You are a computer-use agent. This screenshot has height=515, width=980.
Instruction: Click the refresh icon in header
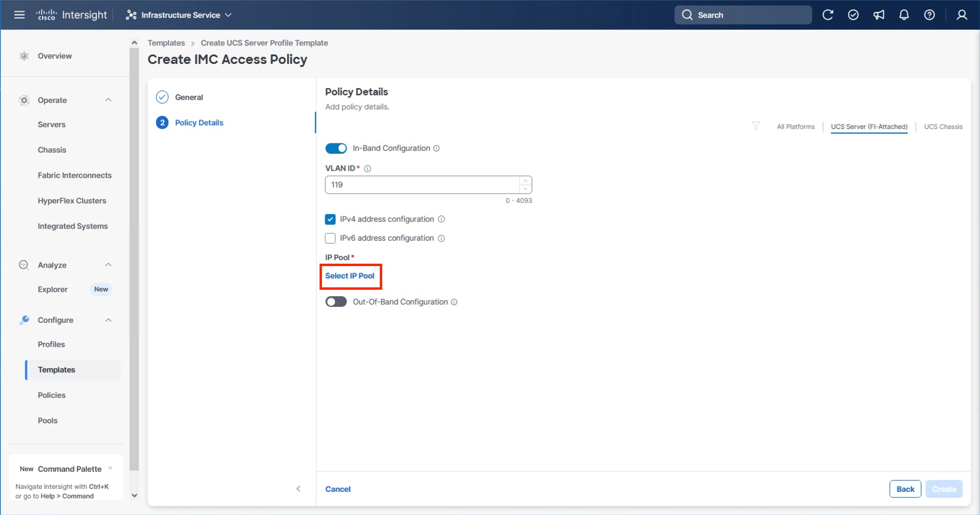(828, 15)
